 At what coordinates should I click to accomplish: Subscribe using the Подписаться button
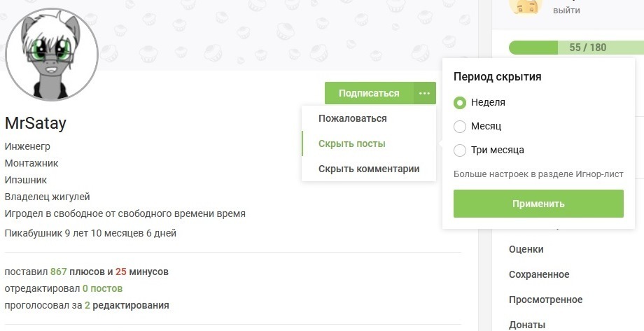click(369, 93)
